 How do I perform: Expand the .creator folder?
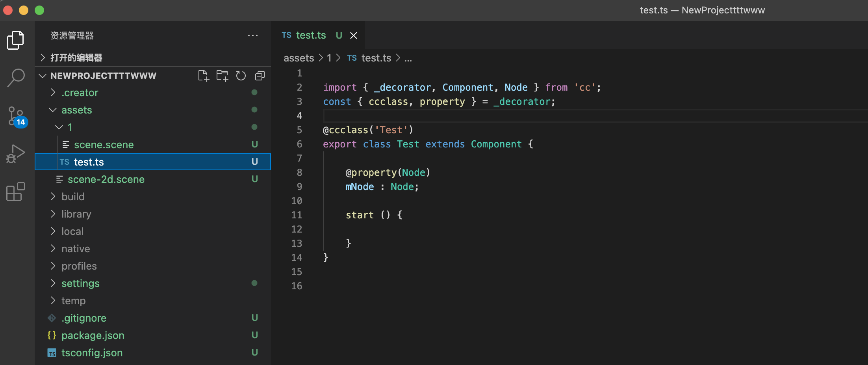80,93
